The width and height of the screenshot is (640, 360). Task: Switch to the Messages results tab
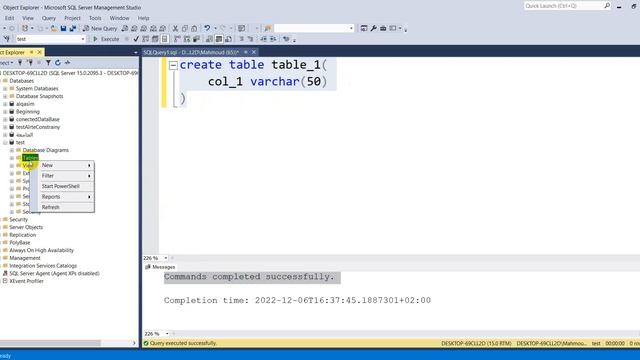[160, 267]
